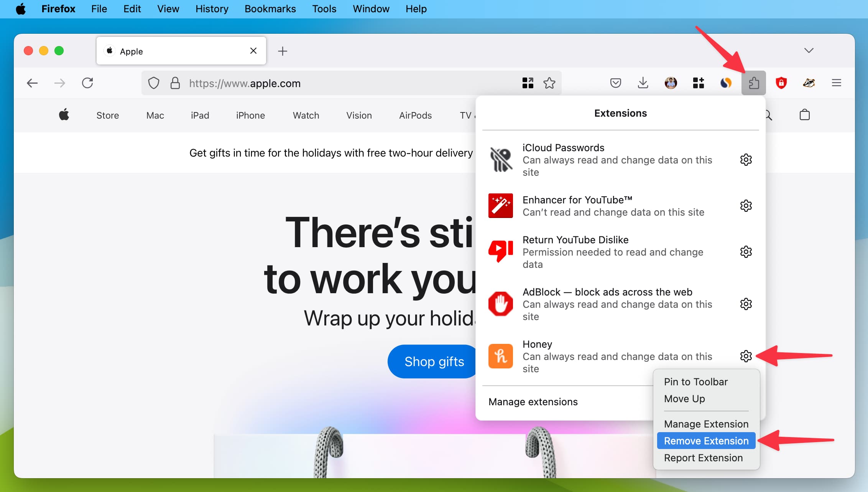The image size is (868, 492).
Task: Open the Downloads arrow icon
Action: 643,83
